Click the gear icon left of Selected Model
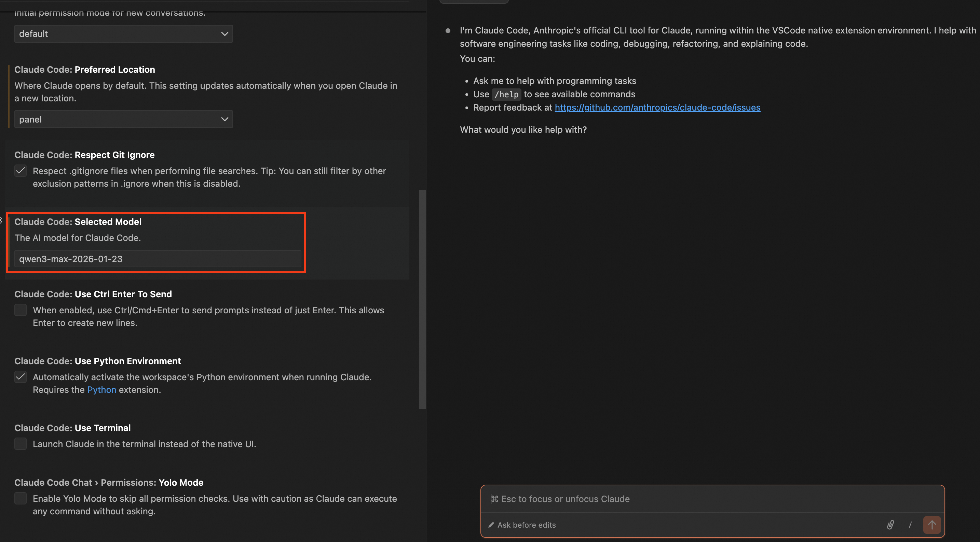This screenshot has width=980, height=542. tap(1, 220)
